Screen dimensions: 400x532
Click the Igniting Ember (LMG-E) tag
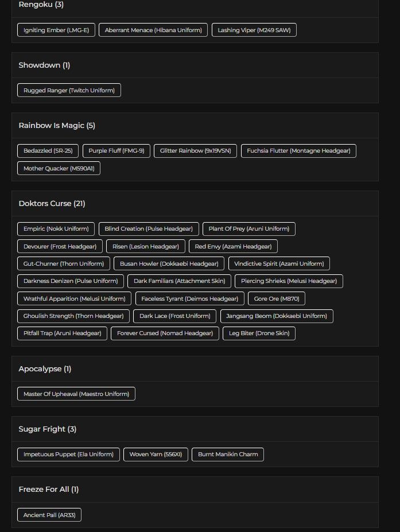coord(56,30)
